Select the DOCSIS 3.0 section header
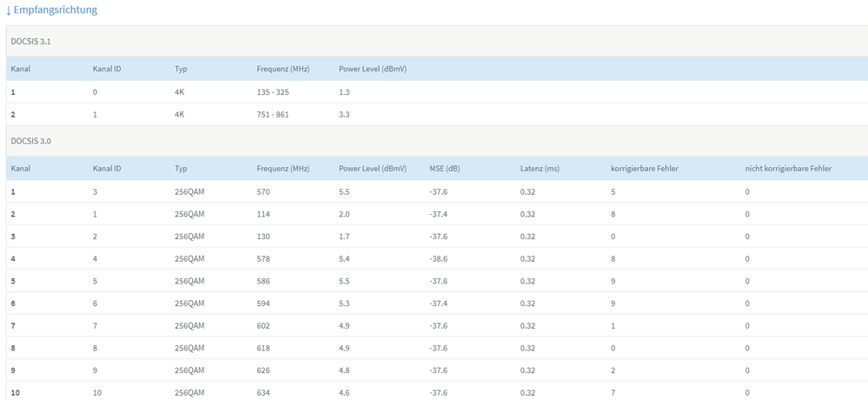The image size is (868, 401). coord(437,141)
